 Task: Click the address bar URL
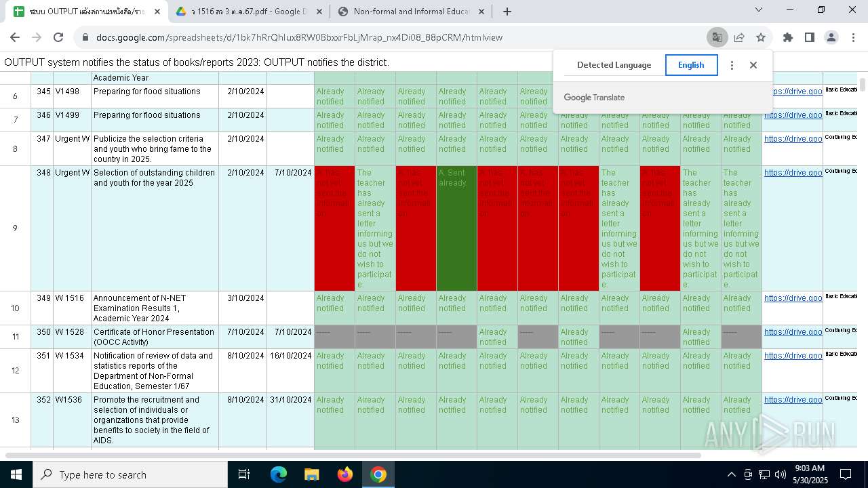coord(299,37)
